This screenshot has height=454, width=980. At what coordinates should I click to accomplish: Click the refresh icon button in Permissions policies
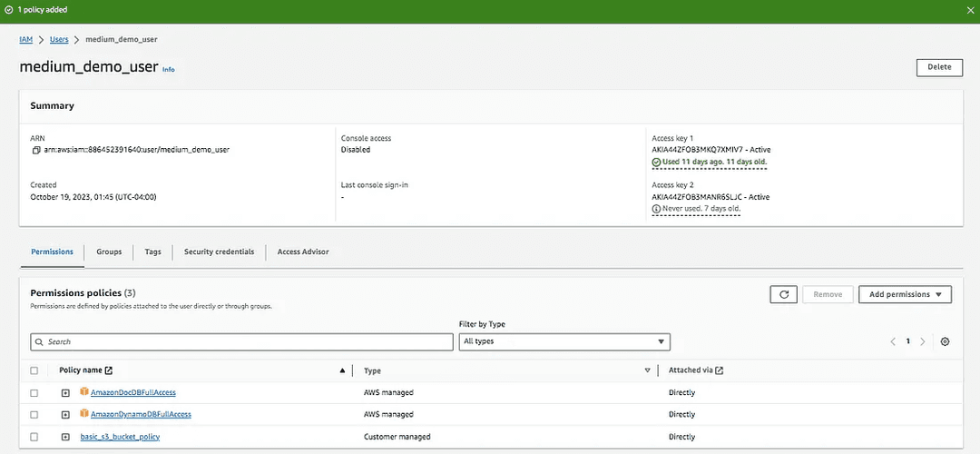point(783,294)
